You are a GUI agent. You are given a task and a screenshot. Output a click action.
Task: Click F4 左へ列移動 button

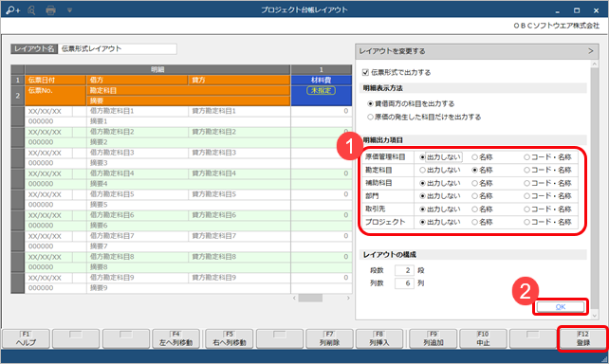[175, 338]
